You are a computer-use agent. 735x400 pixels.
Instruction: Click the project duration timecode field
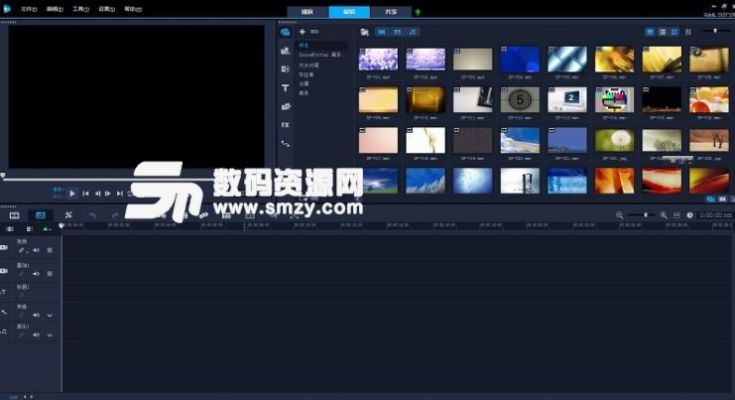715,215
